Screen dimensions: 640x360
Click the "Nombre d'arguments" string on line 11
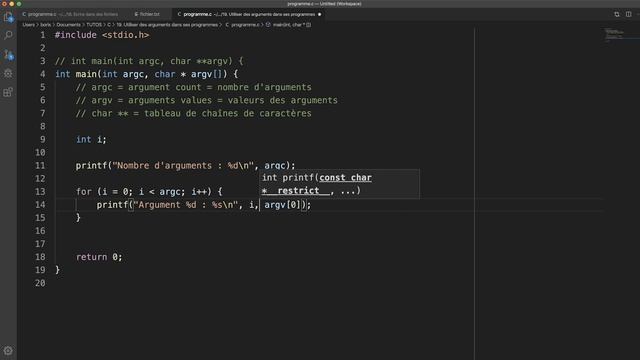pyautogui.click(x=183, y=166)
